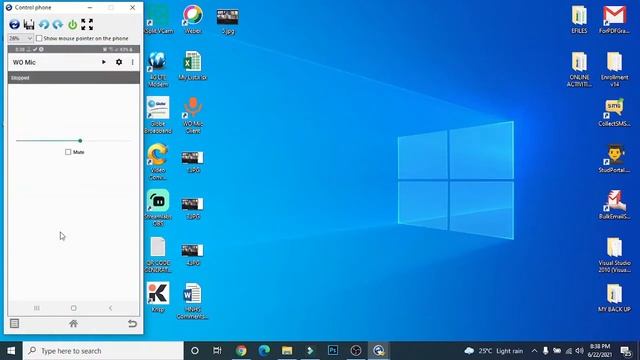
Task: Open WO Mic three-dot overflow menu
Action: 133,62
